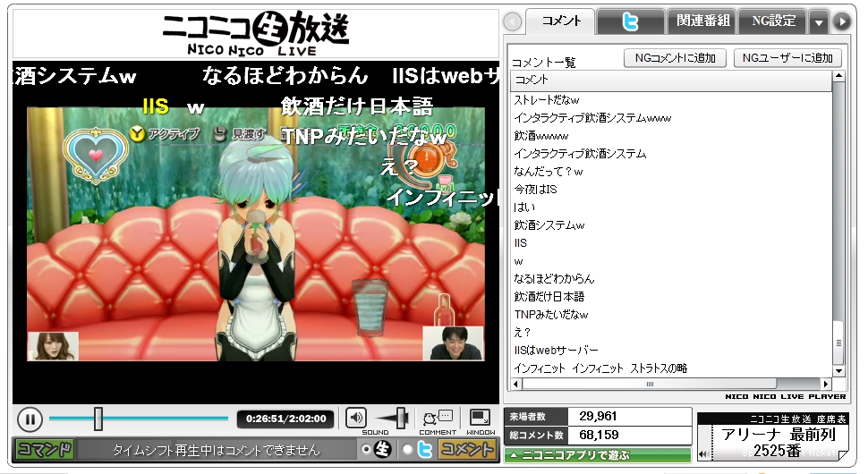
Task: Click the WINDOW size icon
Action: tap(481, 417)
